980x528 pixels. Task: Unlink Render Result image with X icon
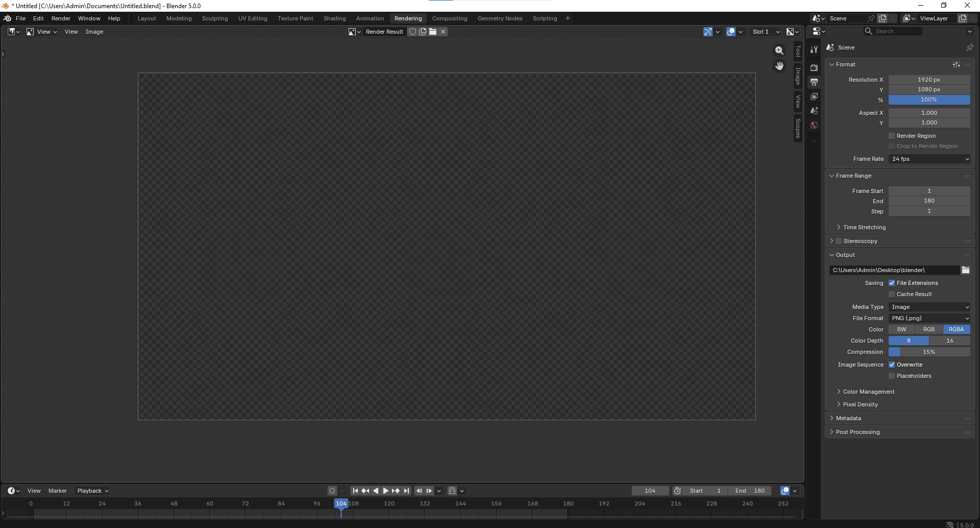click(x=443, y=32)
